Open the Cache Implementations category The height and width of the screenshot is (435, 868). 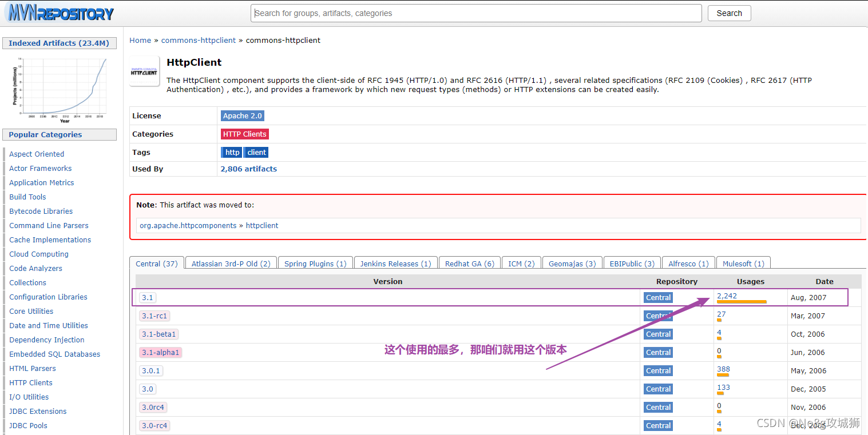pyautogui.click(x=50, y=240)
